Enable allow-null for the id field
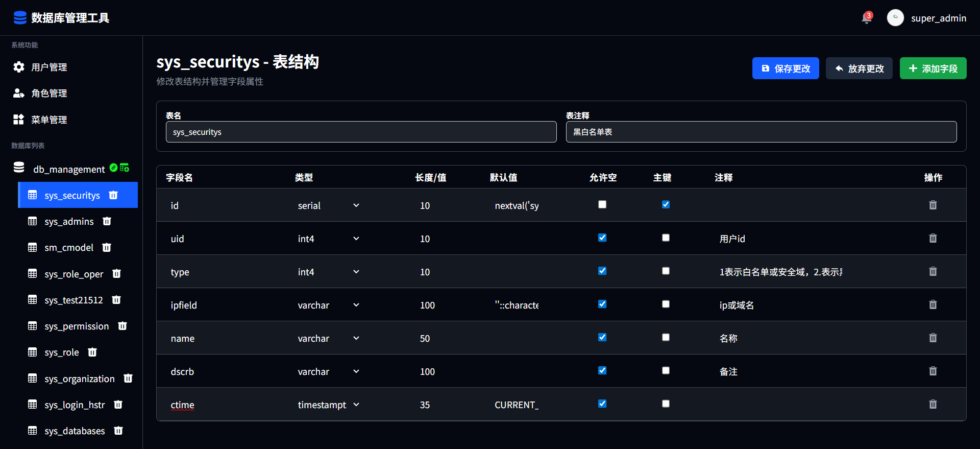This screenshot has height=449, width=980. point(602,204)
